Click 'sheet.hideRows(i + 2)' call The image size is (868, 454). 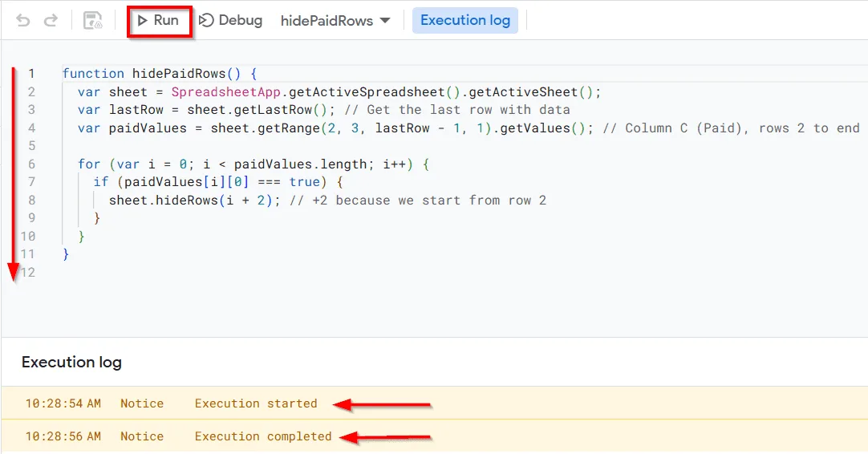tap(190, 200)
